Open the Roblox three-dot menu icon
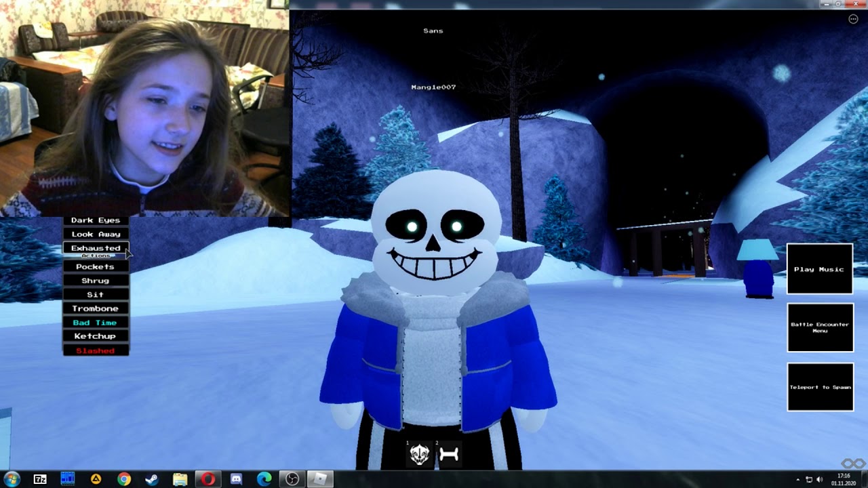 coord(853,19)
